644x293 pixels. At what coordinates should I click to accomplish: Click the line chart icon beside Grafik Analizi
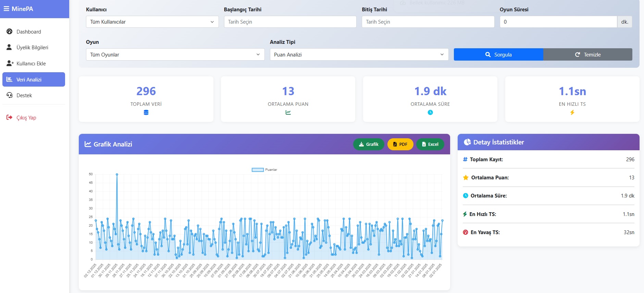[88, 144]
